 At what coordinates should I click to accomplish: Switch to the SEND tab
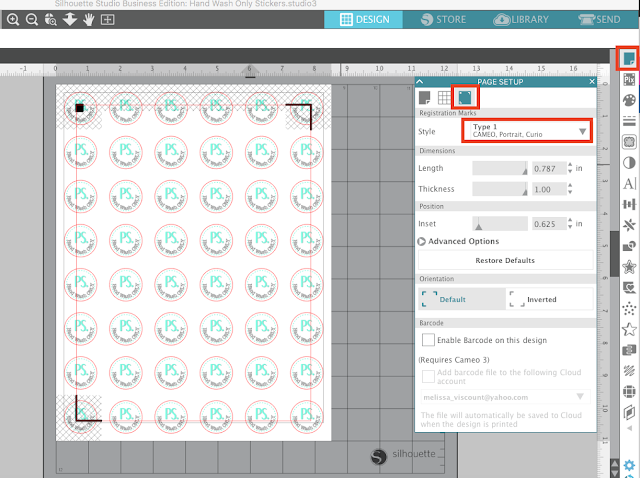pyautogui.click(x=600, y=19)
